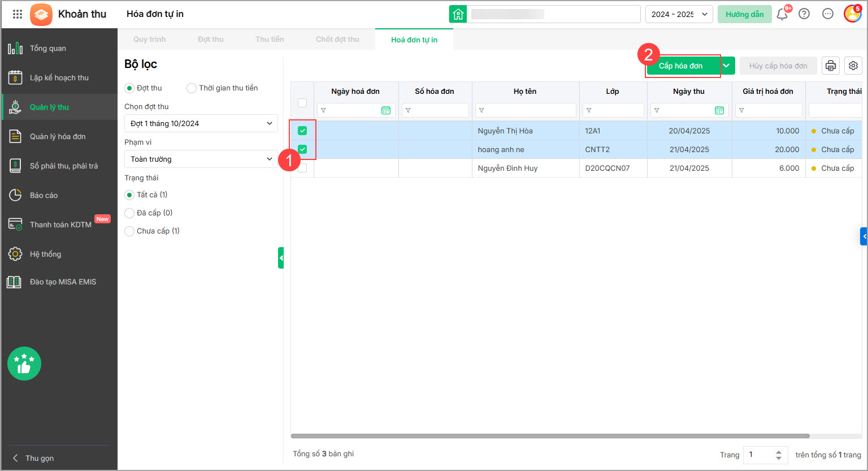Select the Đợt thu filter radio button

point(129,88)
